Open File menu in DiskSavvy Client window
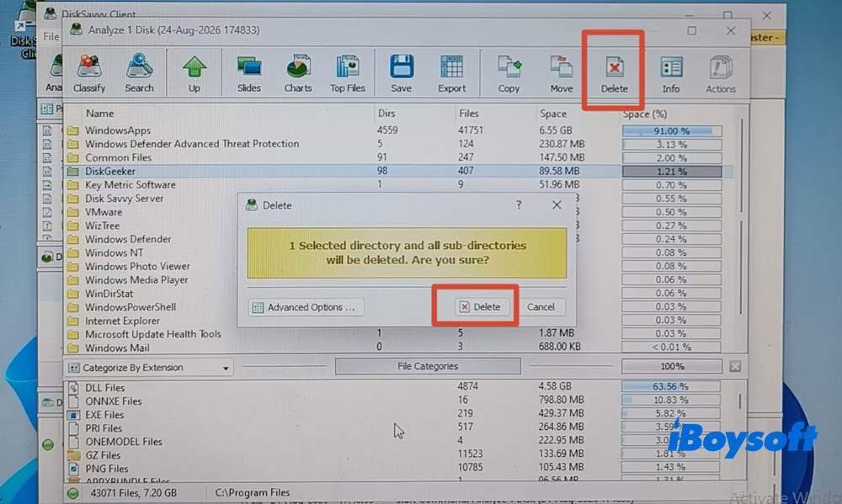Viewport: 842px width, 504px height. [x=51, y=36]
